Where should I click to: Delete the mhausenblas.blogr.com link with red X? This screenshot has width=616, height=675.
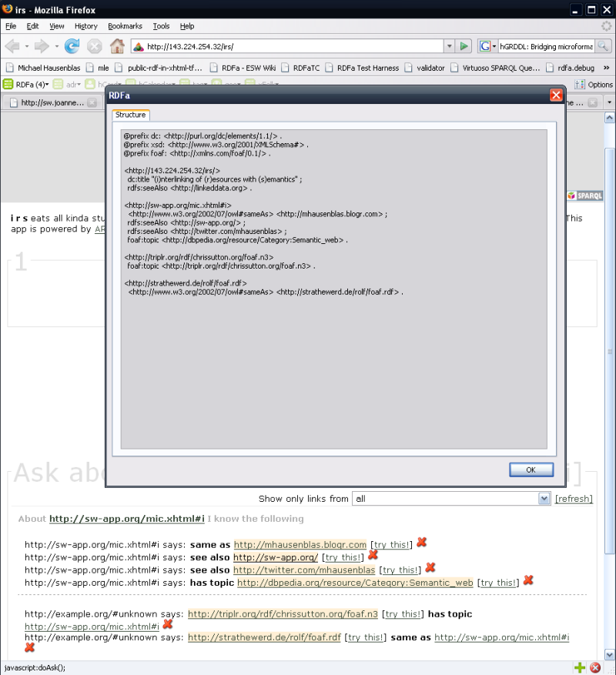(x=420, y=543)
